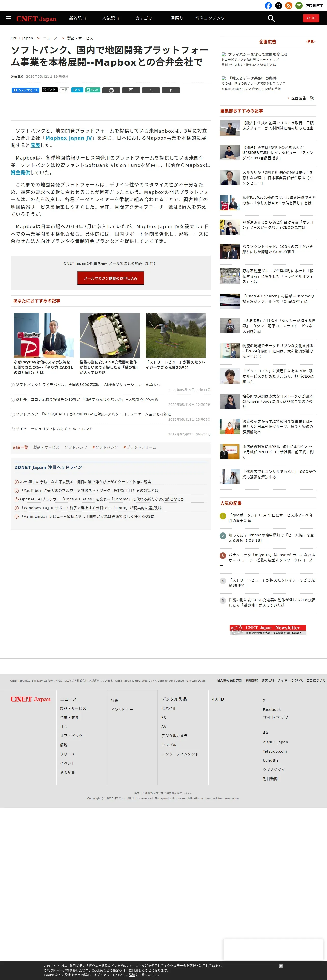Open the hamburger menu icon
Viewport: 327px width, 980px height.
(9, 18)
